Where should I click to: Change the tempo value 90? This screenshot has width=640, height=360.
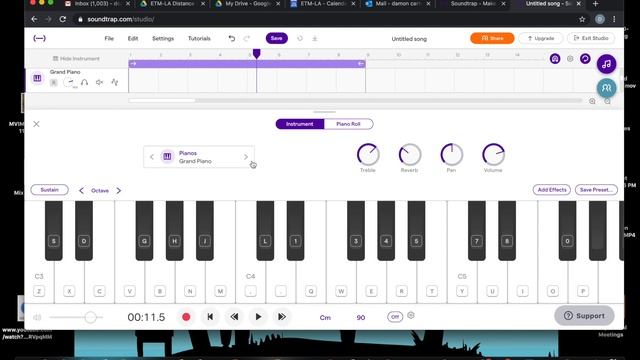[x=361, y=318]
